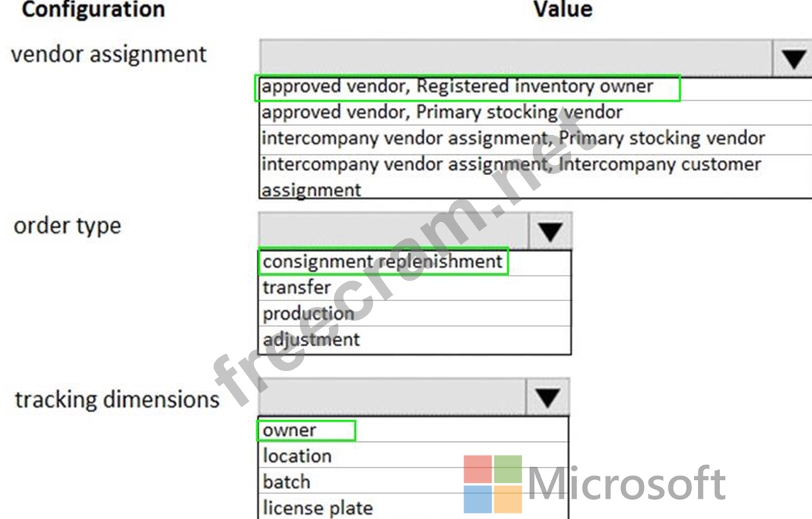Choose 'location' tracking dimension

(297, 456)
